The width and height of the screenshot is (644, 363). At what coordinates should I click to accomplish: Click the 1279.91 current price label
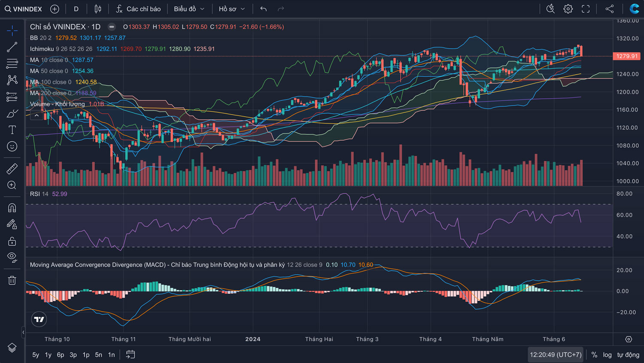[627, 56]
